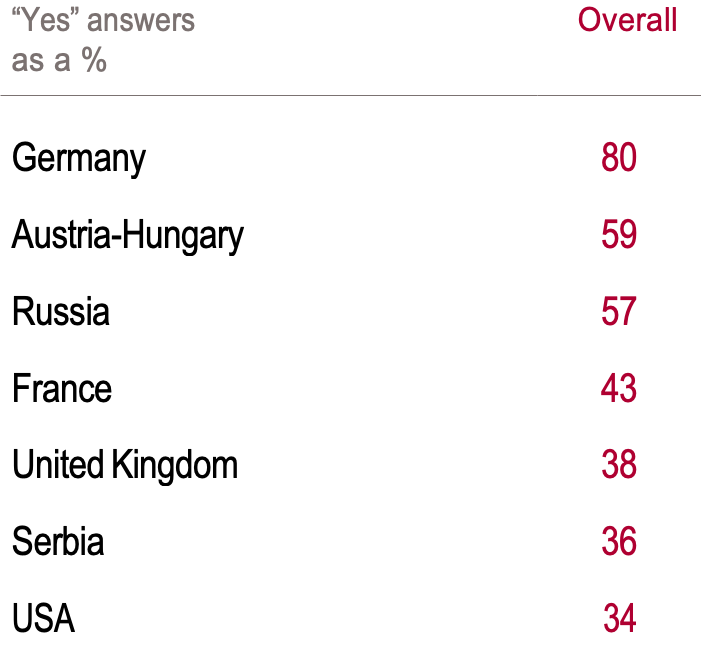Select Serbia's overall value 36
701x660 pixels.
[x=619, y=541]
